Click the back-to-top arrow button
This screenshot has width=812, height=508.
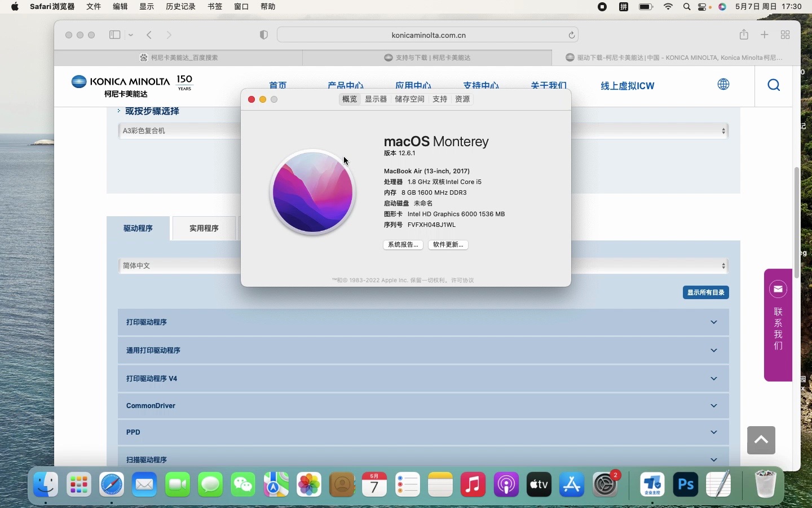[761, 440]
